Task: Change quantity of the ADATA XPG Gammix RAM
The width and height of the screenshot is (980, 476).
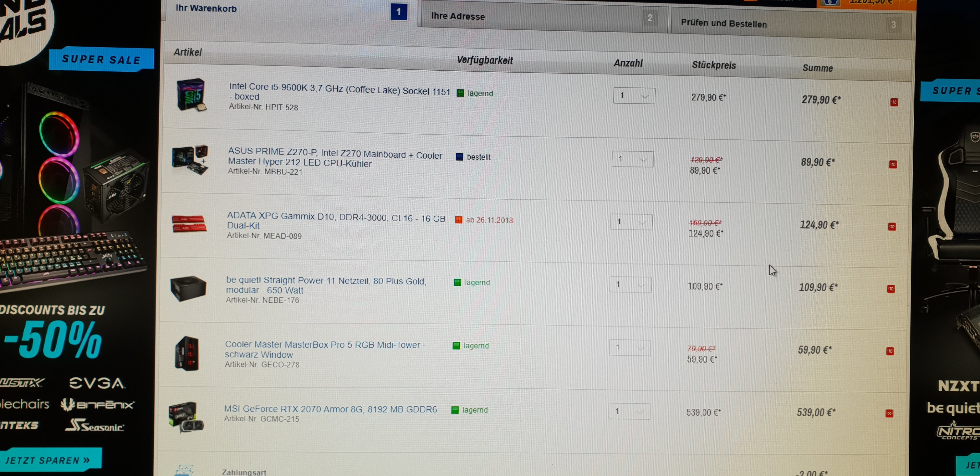Action: tap(631, 222)
